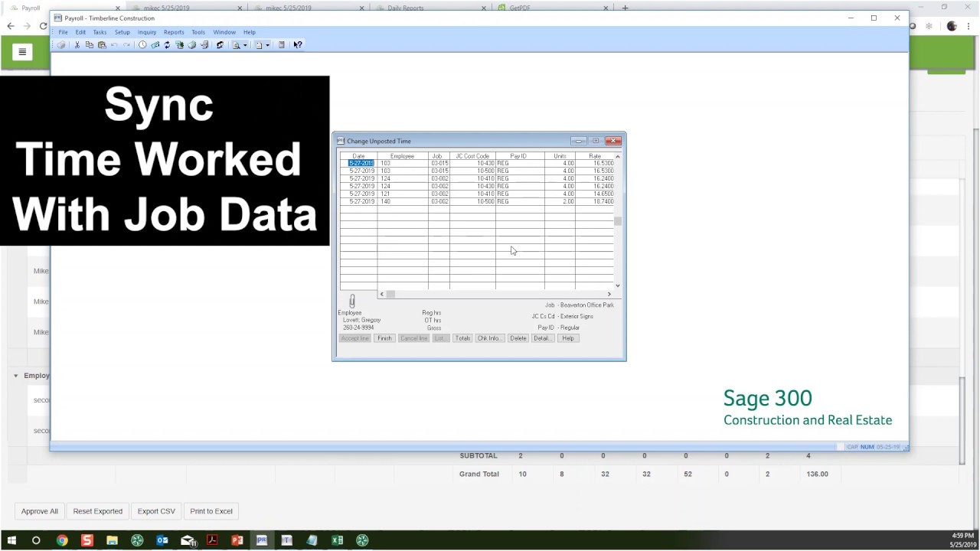980x551 pixels.
Task: Click employee cell 121
Action: tap(402, 194)
